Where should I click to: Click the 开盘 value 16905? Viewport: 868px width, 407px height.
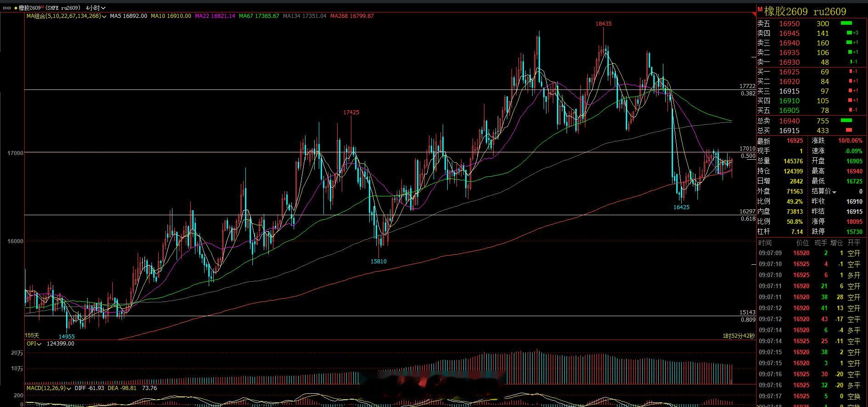[x=854, y=161]
